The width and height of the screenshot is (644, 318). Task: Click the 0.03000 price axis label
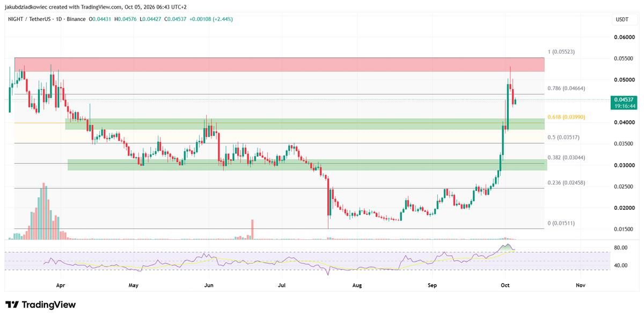624,166
